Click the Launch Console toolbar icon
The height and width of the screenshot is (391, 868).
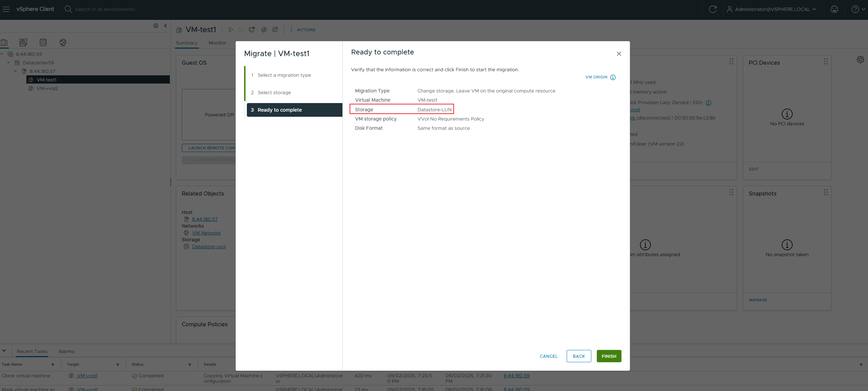pos(252,30)
